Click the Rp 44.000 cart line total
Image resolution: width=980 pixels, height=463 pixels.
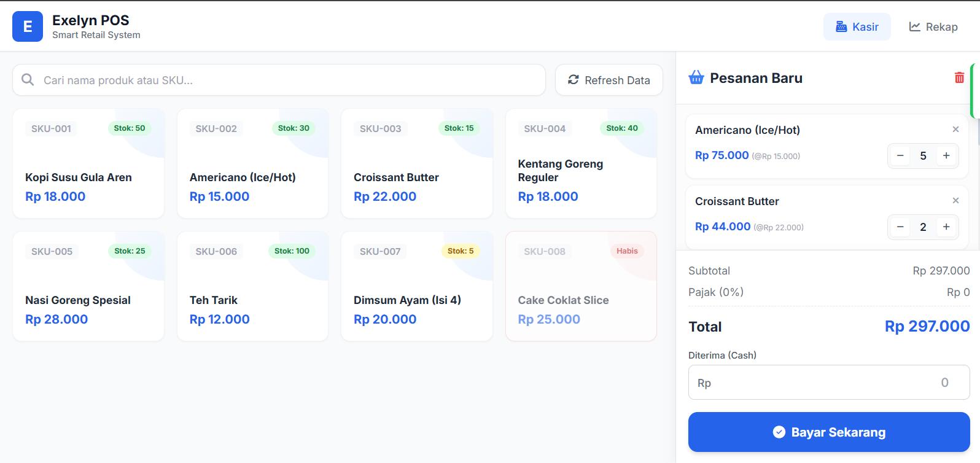click(723, 227)
